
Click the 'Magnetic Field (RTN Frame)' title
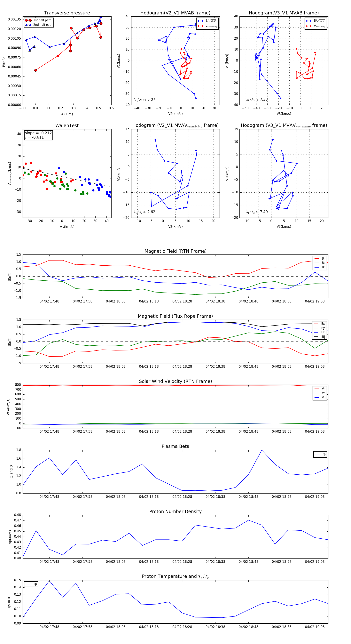pos(175,251)
